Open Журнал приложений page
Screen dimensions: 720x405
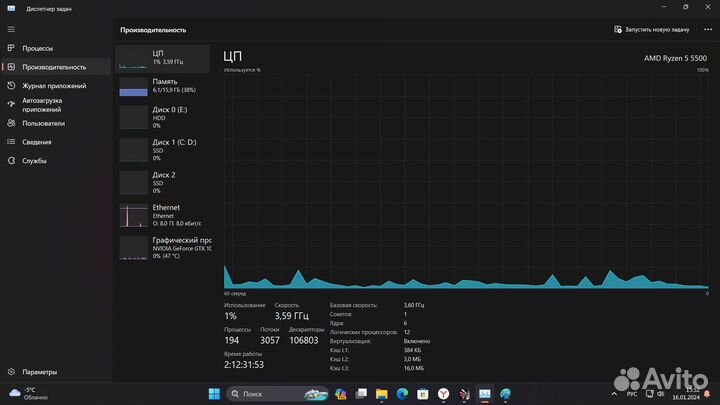(x=55, y=86)
